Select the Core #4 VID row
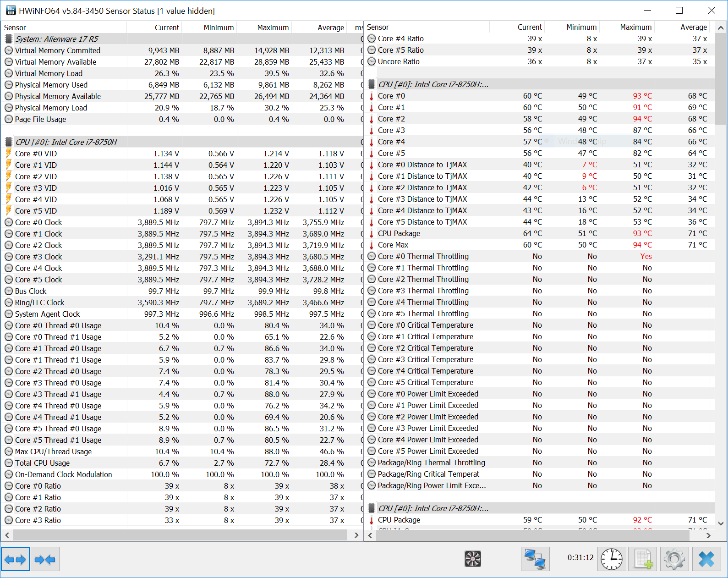 click(183, 199)
